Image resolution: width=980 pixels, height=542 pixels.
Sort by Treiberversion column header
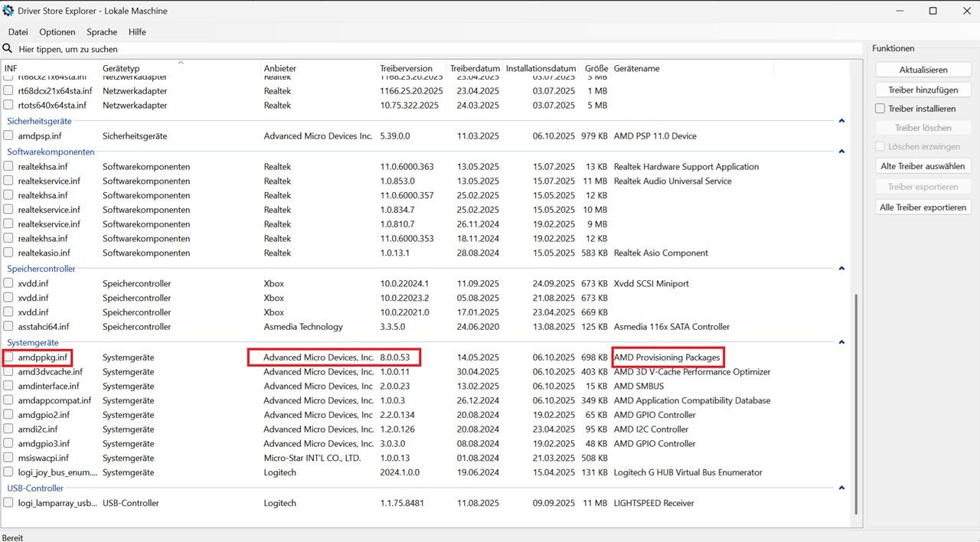tap(413, 69)
